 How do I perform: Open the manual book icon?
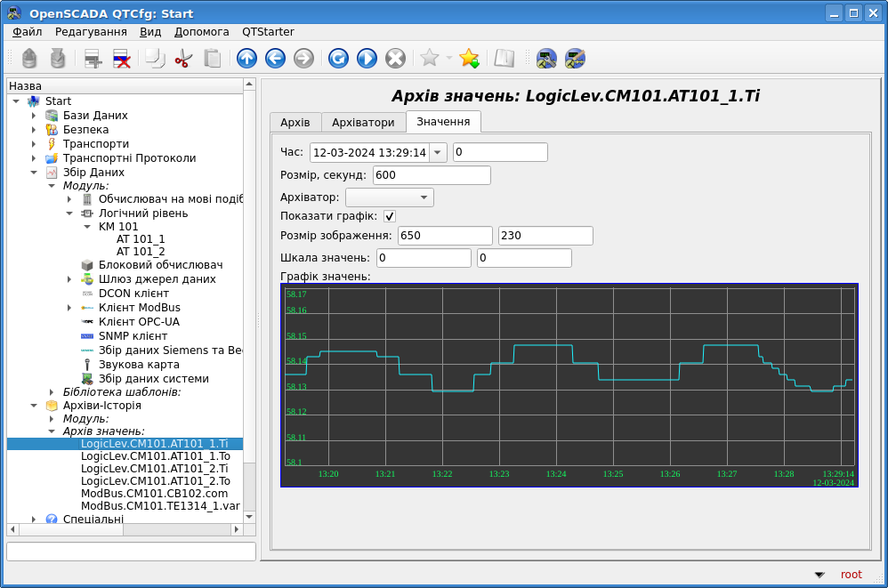click(505, 59)
